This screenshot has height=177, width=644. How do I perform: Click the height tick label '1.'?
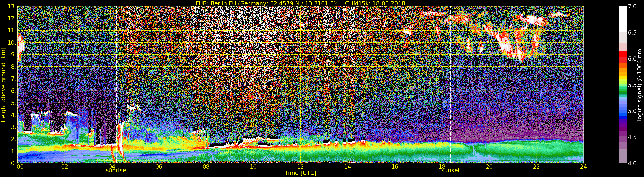(x=13, y=151)
